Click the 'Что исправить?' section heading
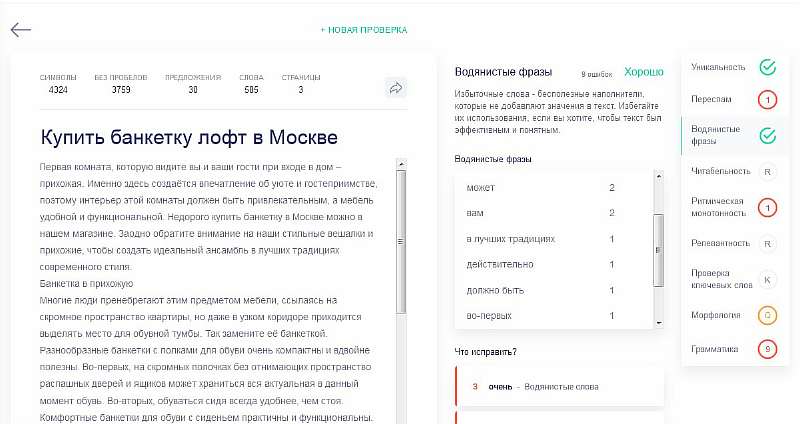This screenshot has height=424, width=800. point(485,352)
